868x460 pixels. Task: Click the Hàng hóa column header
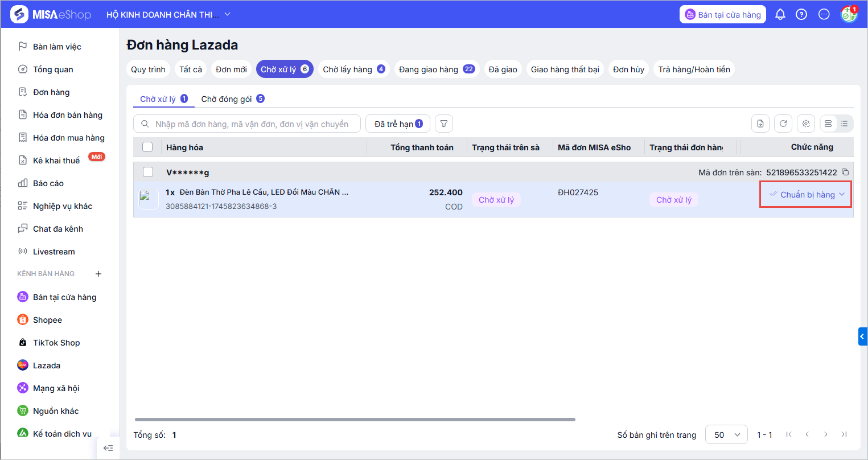coord(184,147)
